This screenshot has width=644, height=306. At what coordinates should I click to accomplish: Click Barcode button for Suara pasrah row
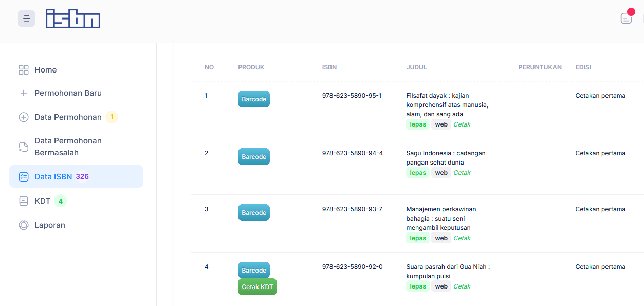(254, 271)
